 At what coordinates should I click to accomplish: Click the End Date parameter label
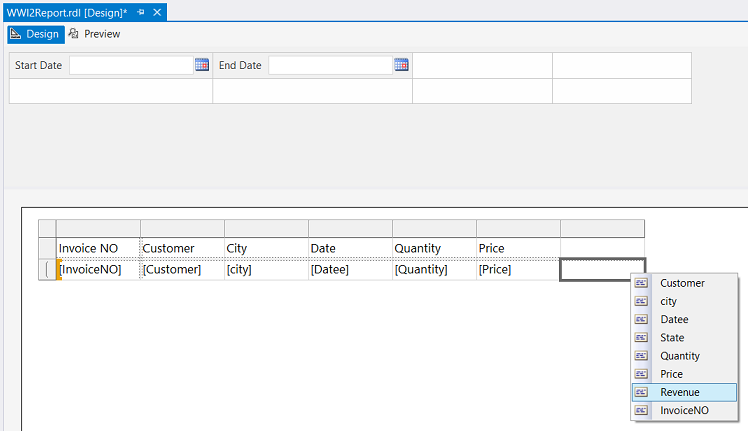tap(240, 65)
